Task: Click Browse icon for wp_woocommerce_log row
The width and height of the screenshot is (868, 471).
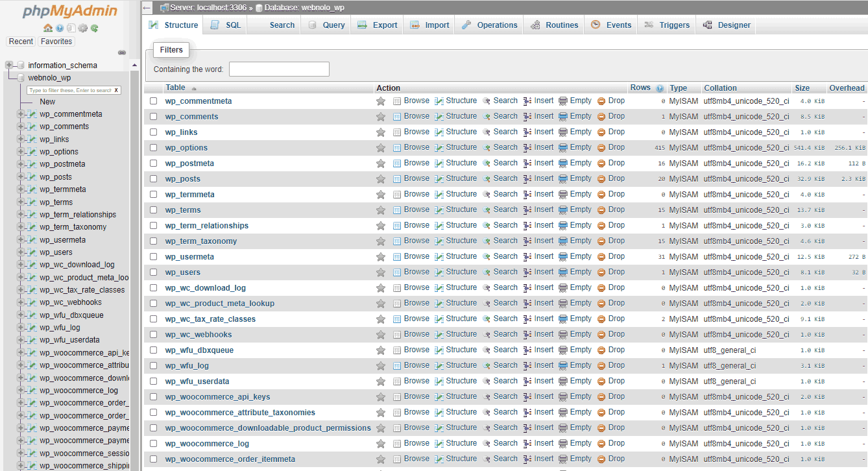Action: pos(397,444)
